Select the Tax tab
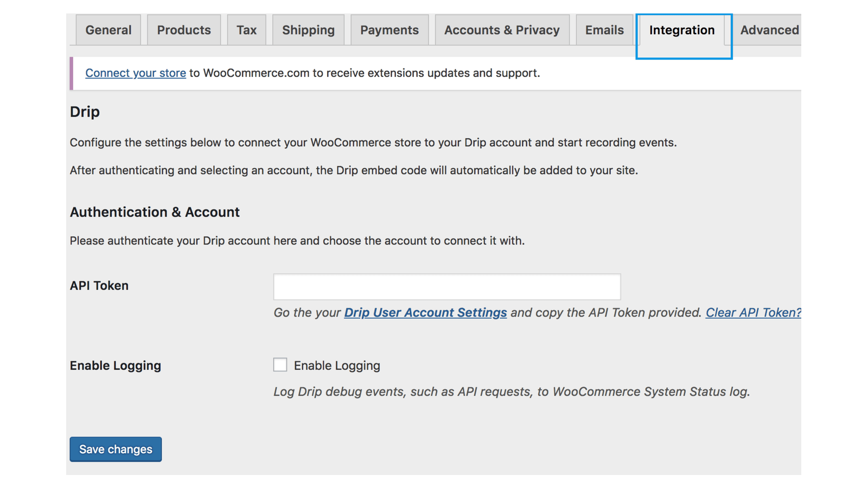This screenshot has height=488, width=868. coord(246,30)
